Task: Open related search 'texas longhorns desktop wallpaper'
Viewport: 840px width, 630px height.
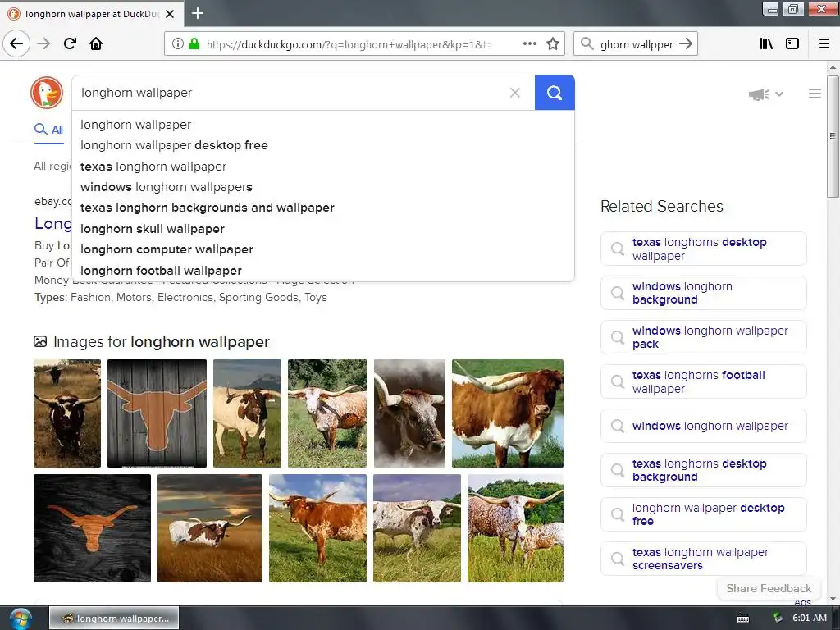Action: coord(703,249)
